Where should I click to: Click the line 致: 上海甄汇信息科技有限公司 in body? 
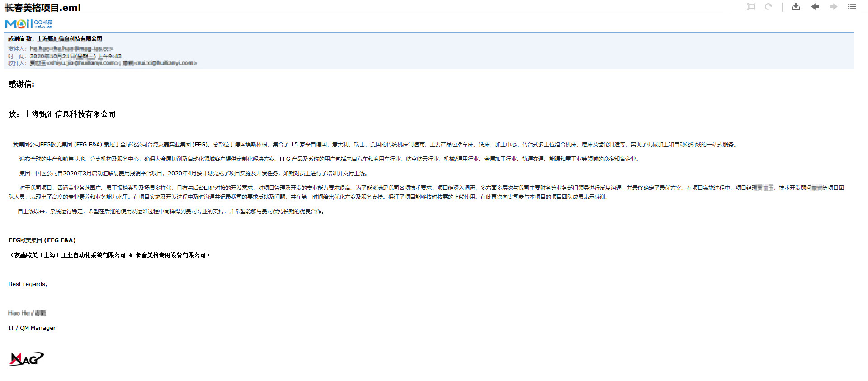pyautogui.click(x=62, y=114)
